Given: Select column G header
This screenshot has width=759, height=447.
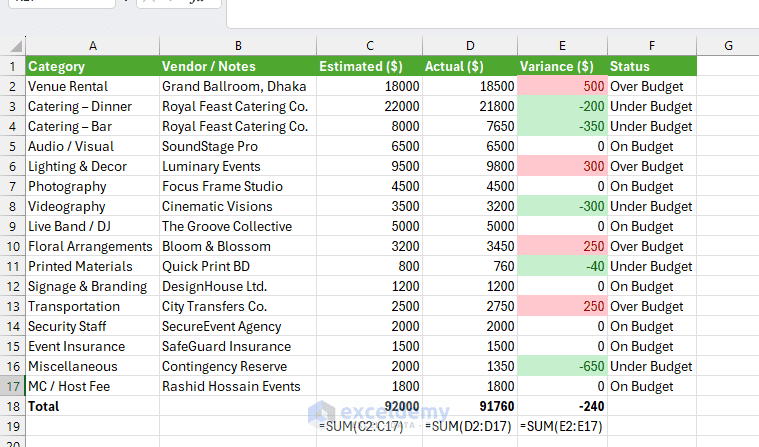Looking at the screenshot, I should click(x=728, y=46).
